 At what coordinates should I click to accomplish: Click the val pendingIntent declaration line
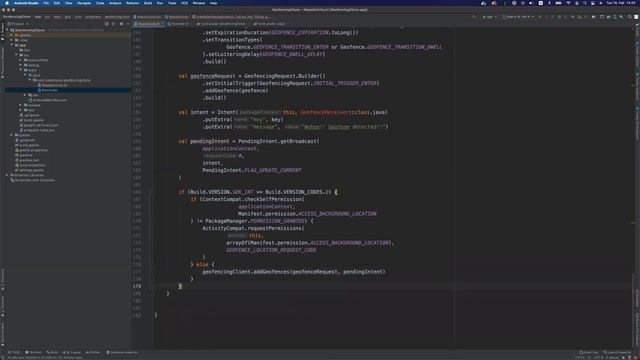(249, 141)
